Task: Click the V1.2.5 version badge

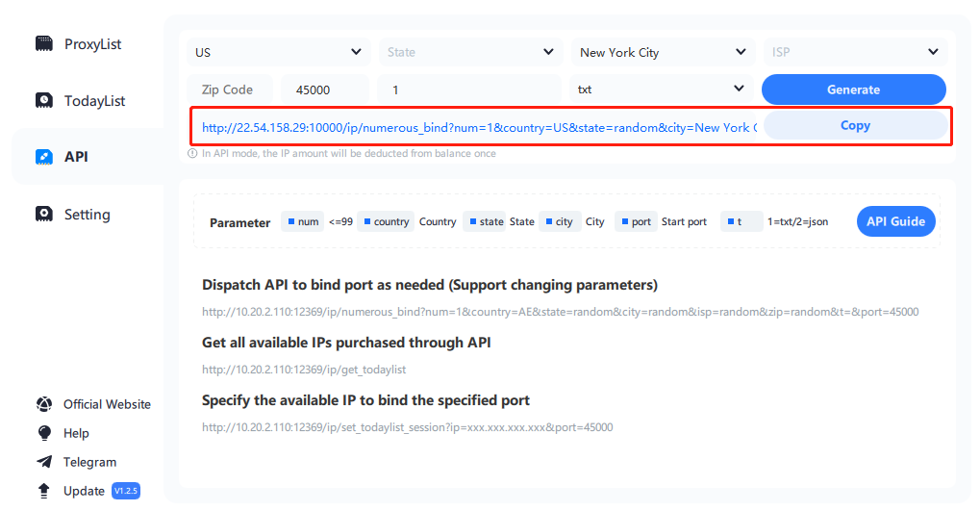Action: point(126,491)
